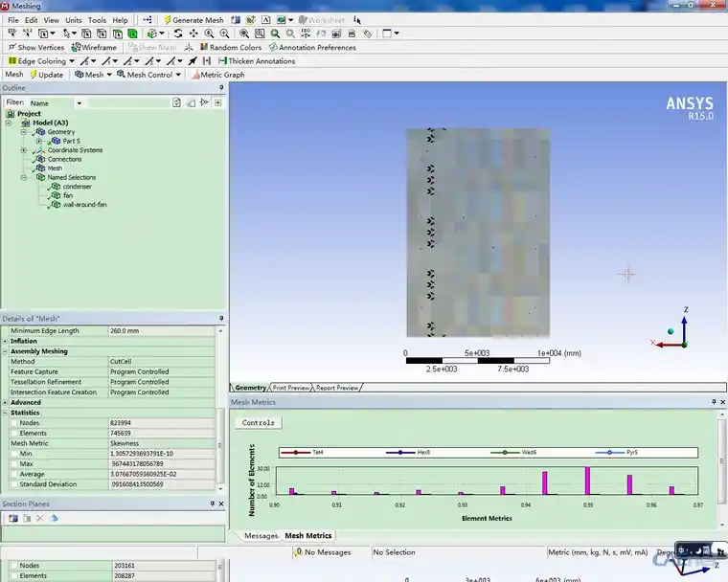Collapse the Statistics section
The height and width of the screenshot is (582, 728).
[5, 413]
